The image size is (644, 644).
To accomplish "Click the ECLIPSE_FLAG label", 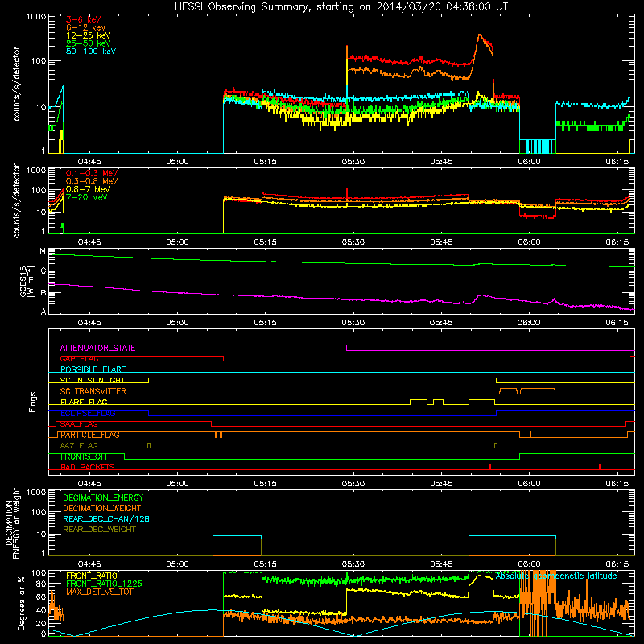I will 88,413.
